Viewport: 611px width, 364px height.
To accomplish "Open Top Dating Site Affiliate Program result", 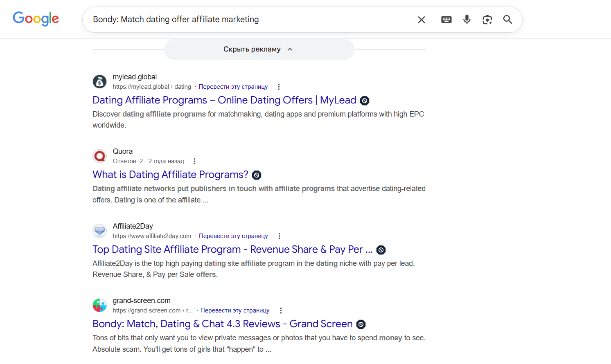I will tap(232, 249).
